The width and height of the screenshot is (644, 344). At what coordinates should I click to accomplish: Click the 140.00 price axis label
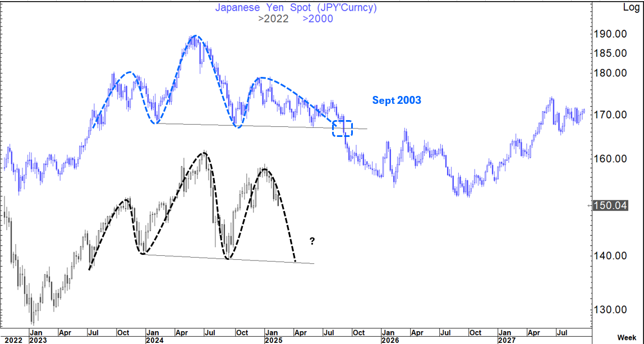[x=611, y=255]
